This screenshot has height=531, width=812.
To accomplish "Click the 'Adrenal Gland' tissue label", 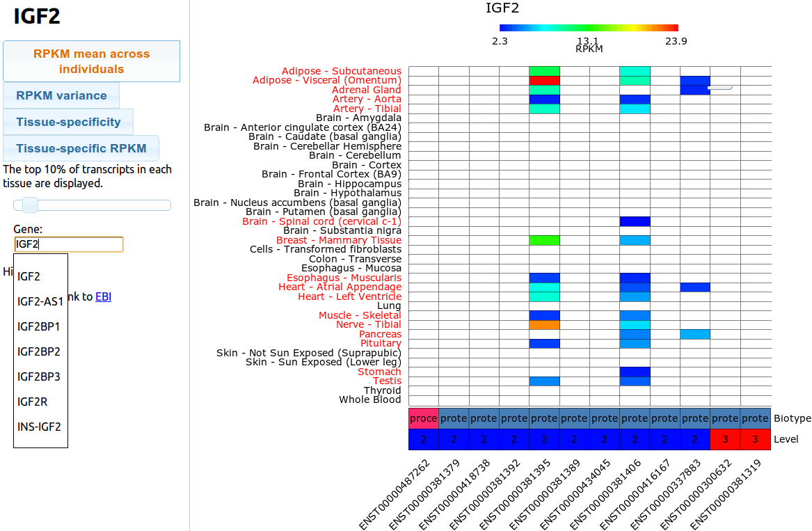I will 366,90.
